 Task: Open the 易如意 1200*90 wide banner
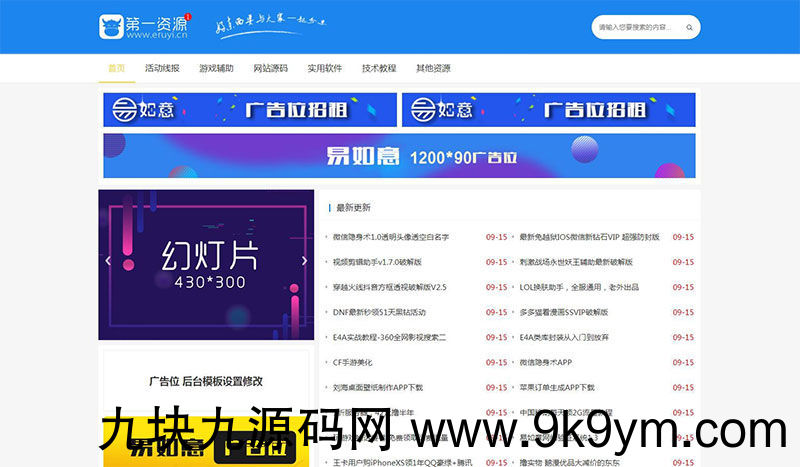tap(399, 156)
